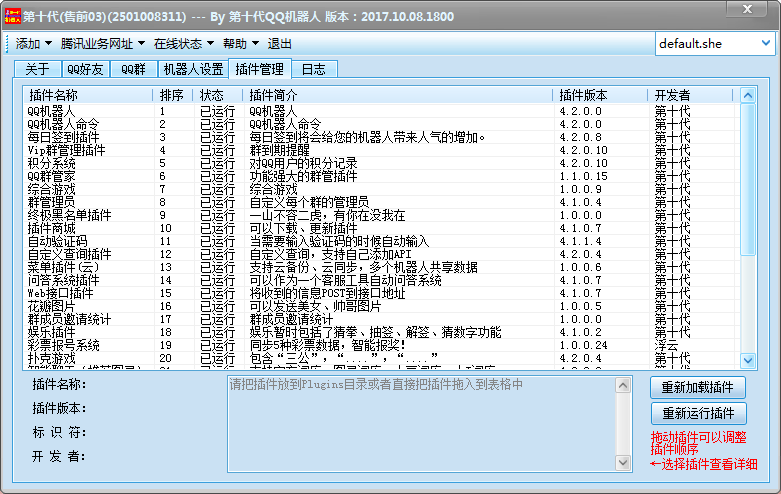
Task: Click version 1.1.0.15 cell
Action: (x=583, y=176)
